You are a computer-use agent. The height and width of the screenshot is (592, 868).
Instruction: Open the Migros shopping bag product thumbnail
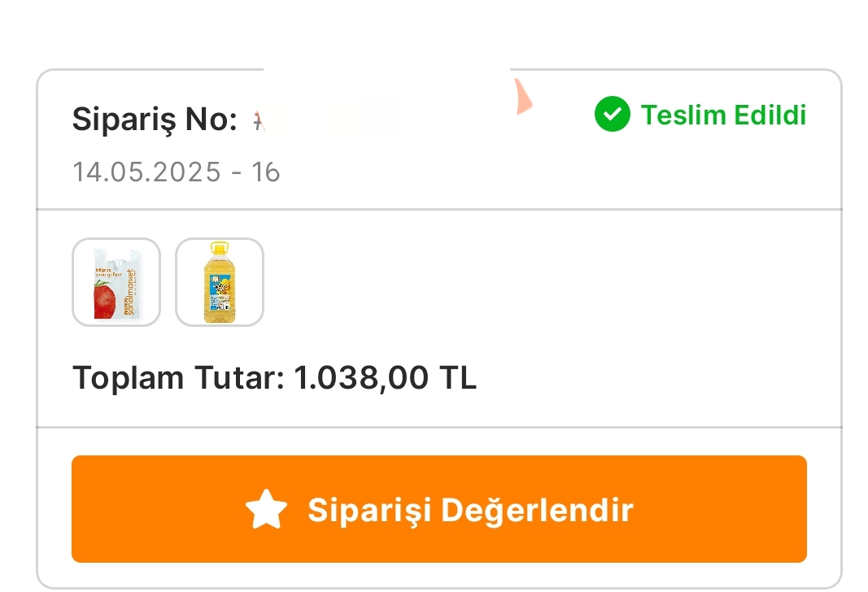point(116,282)
